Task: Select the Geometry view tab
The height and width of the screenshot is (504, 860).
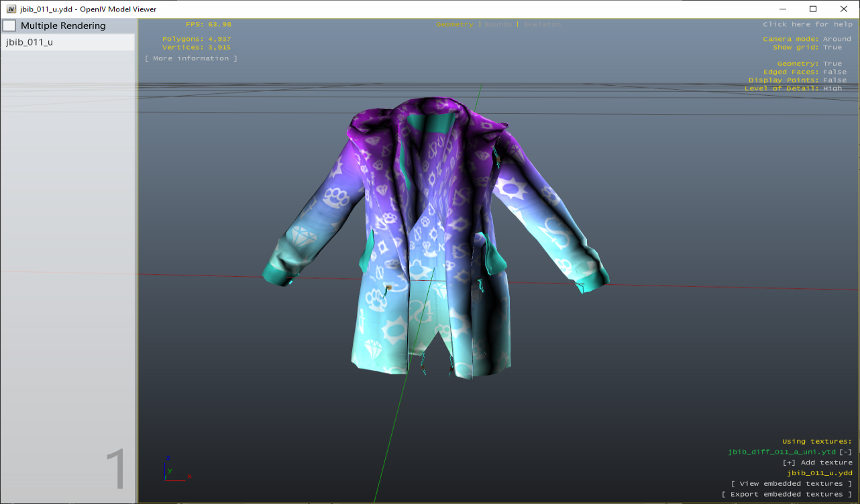Action: (455, 23)
